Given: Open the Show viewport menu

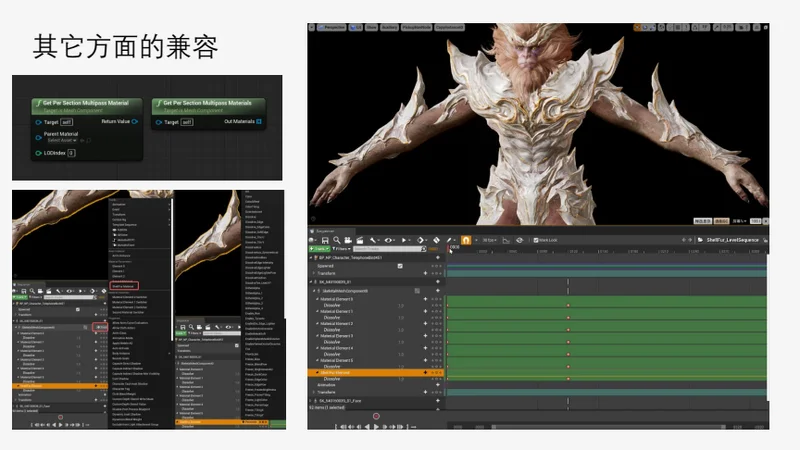Looking at the screenshot, I should 371,28.
